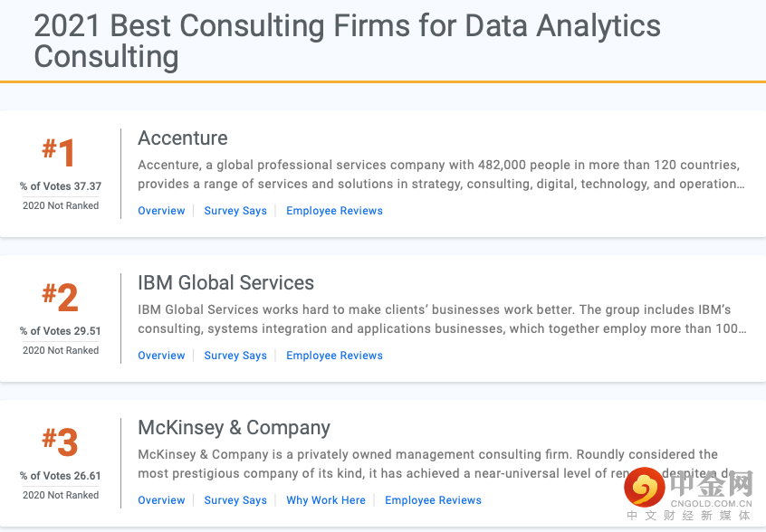Open McKinsey's Why Work Here link
The image size is (766, 532).
(326, 500)
